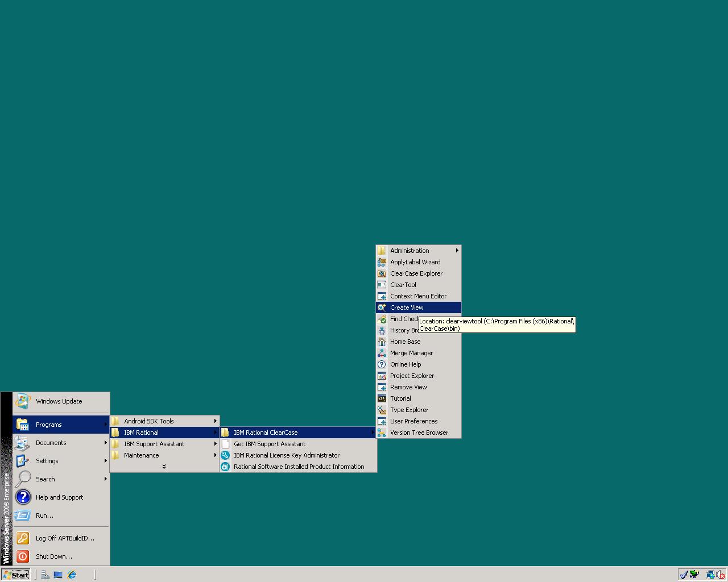
Task: Select the Create View icon
Action: 382,307
